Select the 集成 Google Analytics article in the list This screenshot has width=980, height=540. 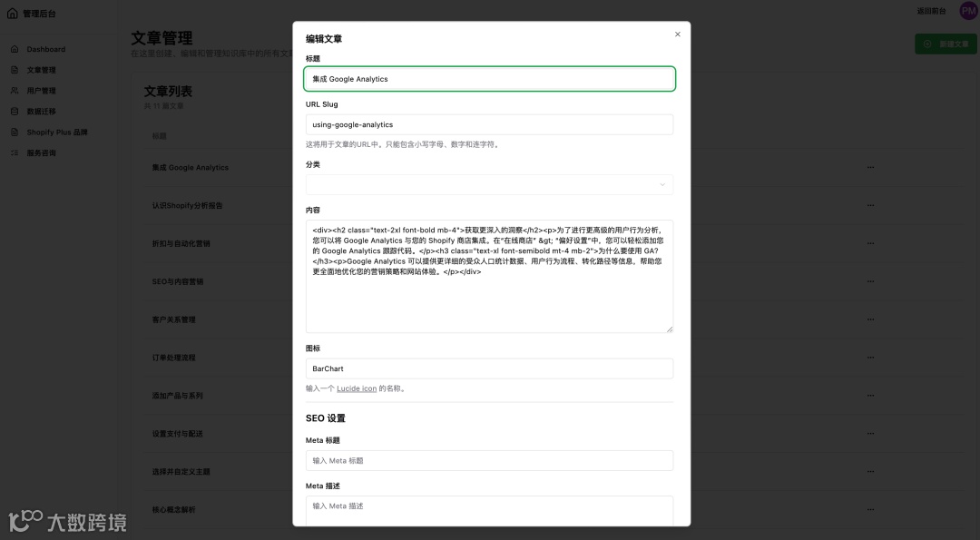pyautogui.click(x=190, y=168)
